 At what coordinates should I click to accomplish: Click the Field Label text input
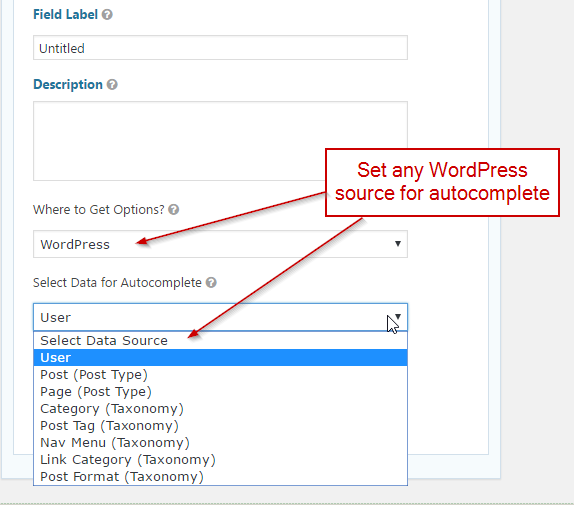220,48
